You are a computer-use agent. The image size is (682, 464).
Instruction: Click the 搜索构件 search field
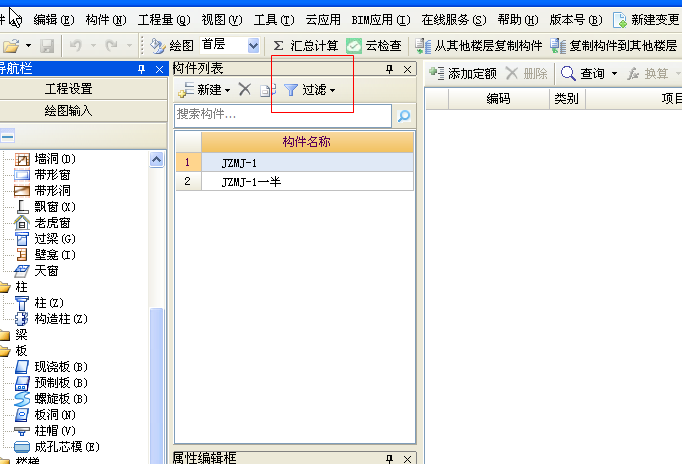(x=283, y=115)
